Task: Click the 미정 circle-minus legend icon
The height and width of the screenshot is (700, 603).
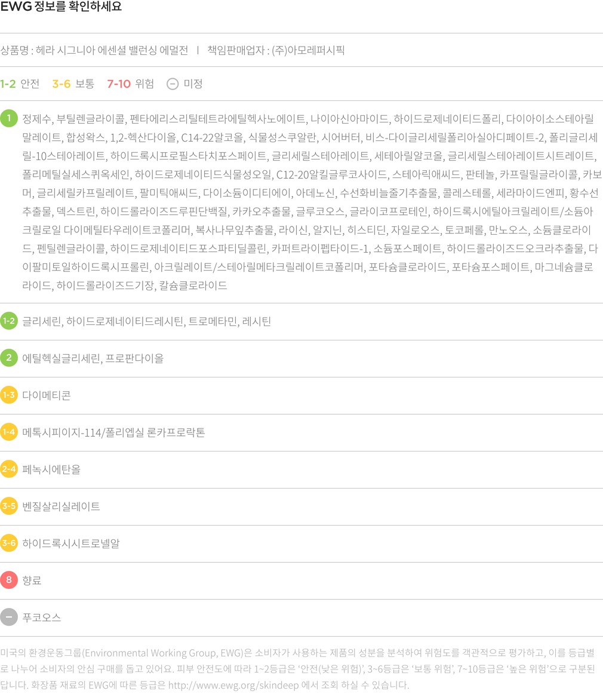Action: click(x=173, y=84)
